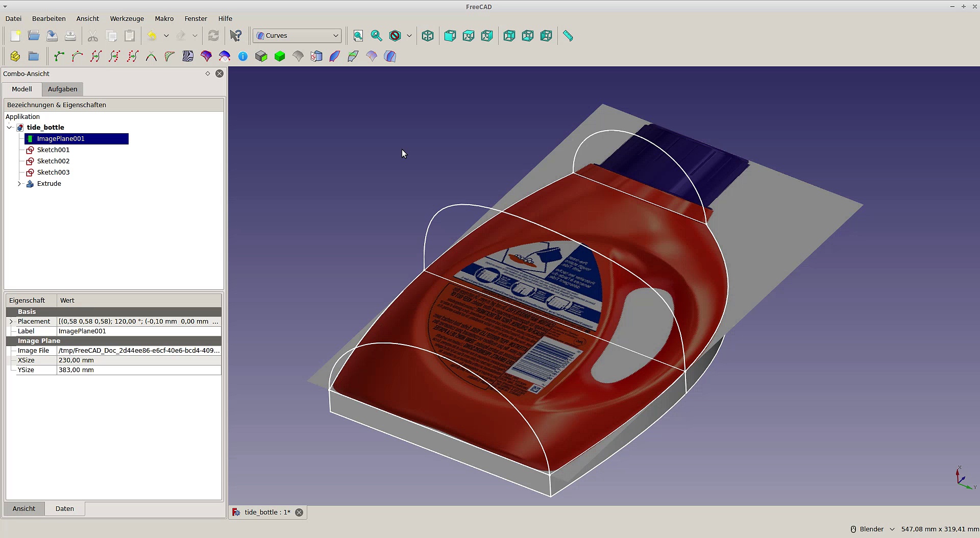Screen dimensions: 980x538
Task: Switch to the Aufgaben tab
Action: coord(62,89)
